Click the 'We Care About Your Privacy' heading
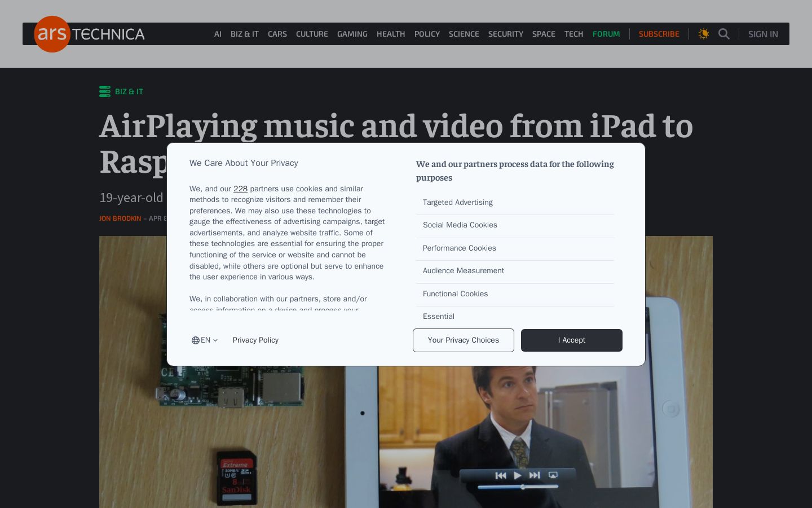 click(244, 163)
